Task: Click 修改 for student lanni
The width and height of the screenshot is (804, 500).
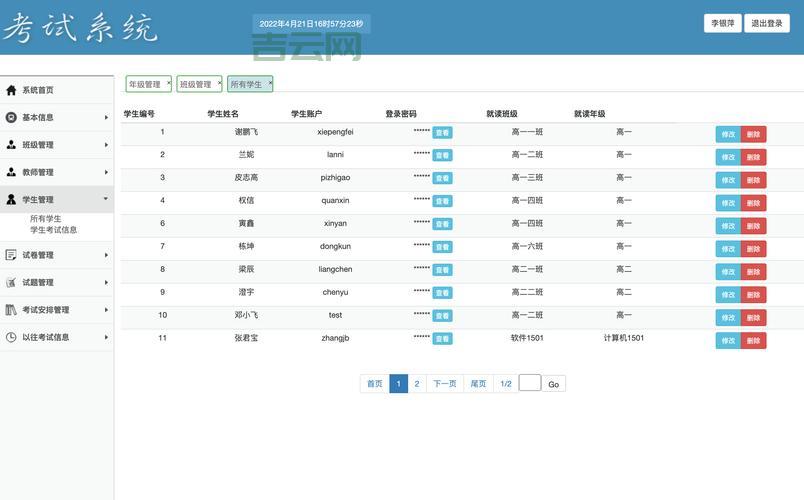Action: 728,157
